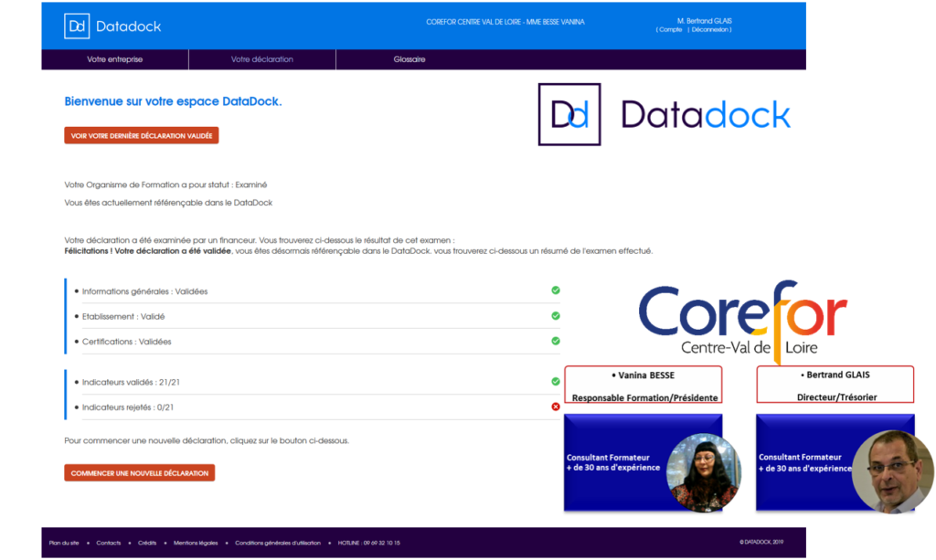The image size is (936, 560).
Task: Click the Bienvenue sur votre espace DataDock heading
Action: [173, 101]
